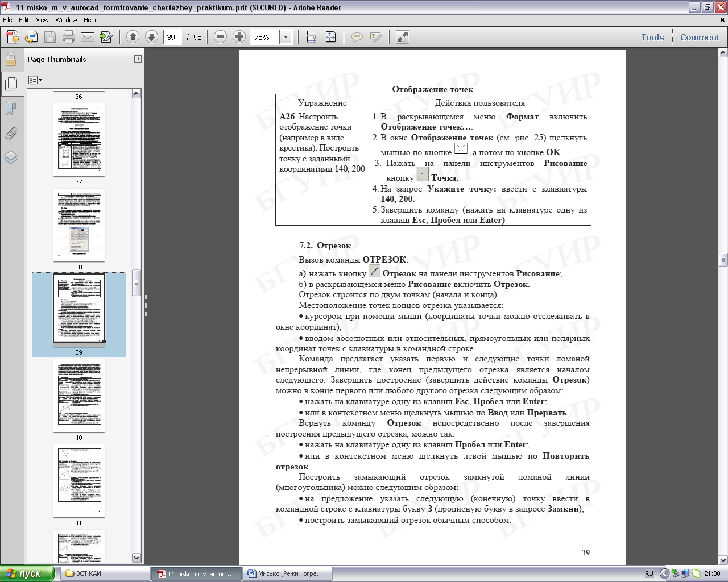Select page 39 thumbnail
The height and width of the screenshot is (582, 728).
point(79,310)
